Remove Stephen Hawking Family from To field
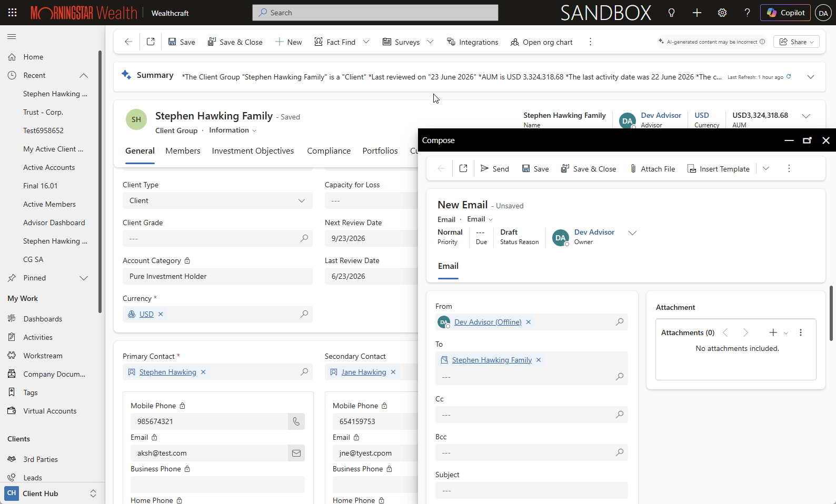Screen dimensions: 836x504 (x=539, y=360)
